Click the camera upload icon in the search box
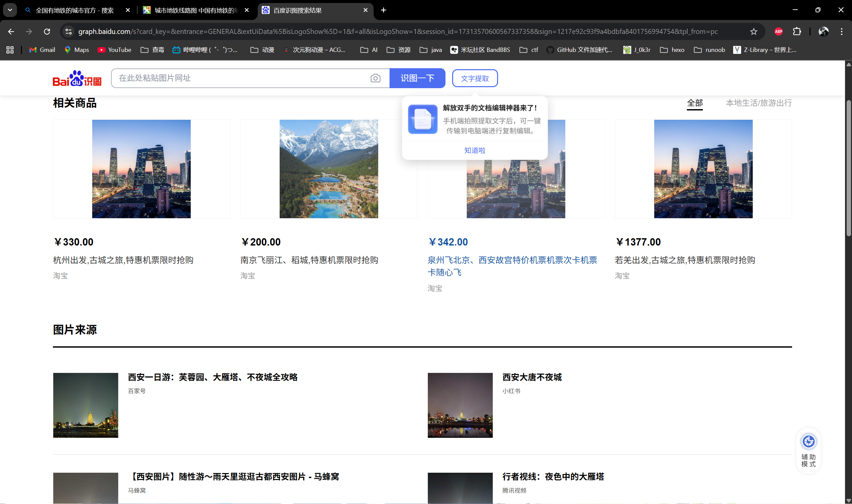 [375, 78]
